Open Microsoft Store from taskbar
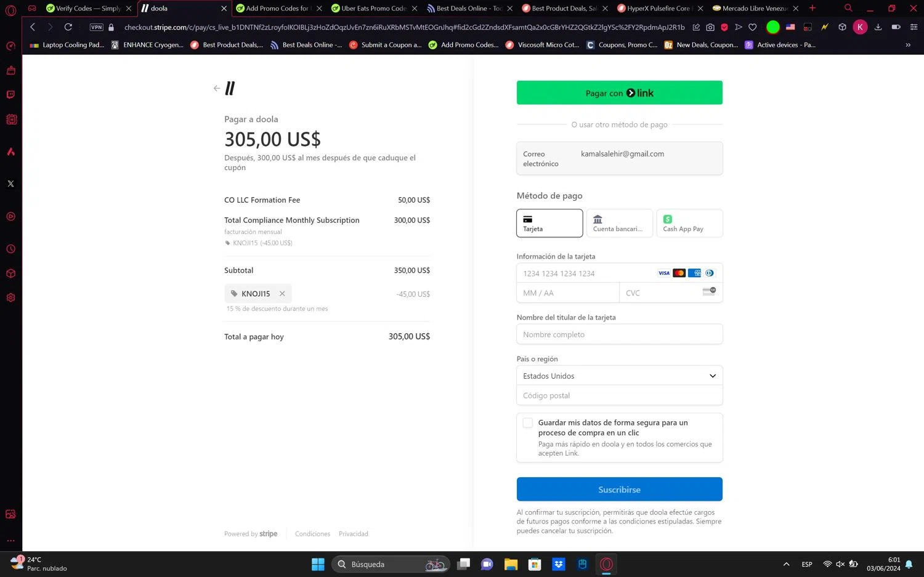Image resolution: width=924 pixels, height=577 pixels. click(x=535, y=564)
